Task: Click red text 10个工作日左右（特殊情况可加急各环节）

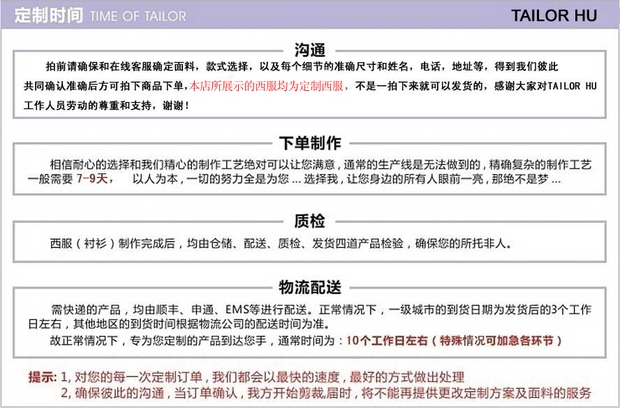Action: 454,340
